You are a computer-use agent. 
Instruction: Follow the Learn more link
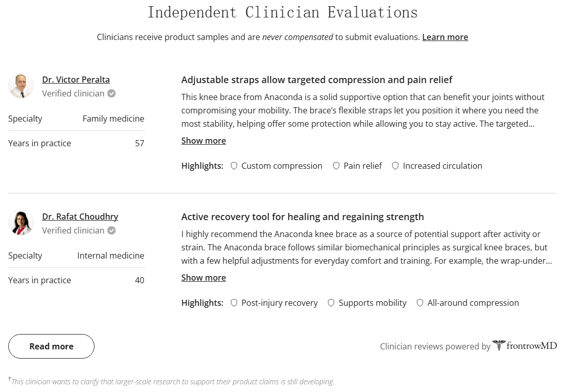[445, 37]
